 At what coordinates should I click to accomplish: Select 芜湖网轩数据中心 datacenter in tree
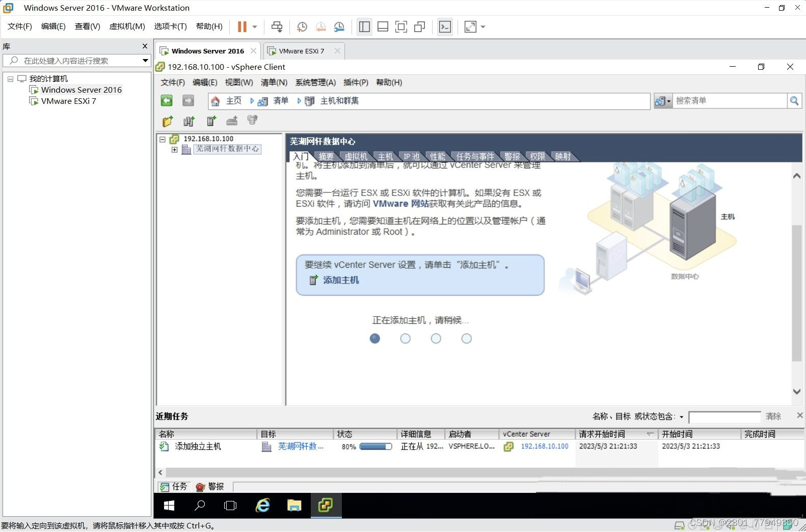click(x=227, y=149)
